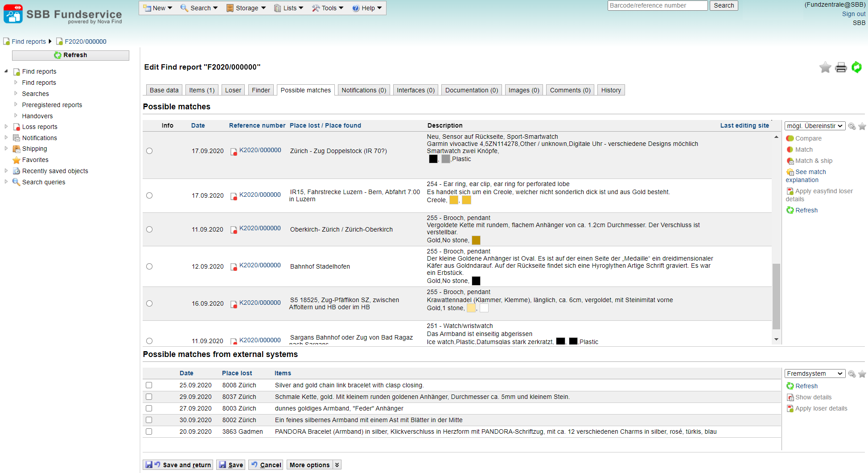
Task: Sign out of the application
Action: point(853,14)
